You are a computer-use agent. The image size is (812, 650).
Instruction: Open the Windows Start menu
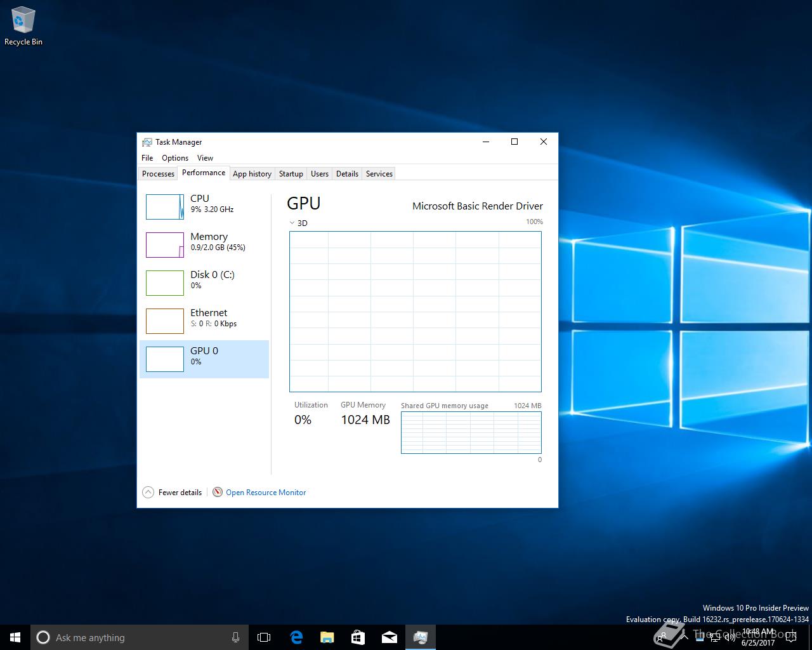15,637
